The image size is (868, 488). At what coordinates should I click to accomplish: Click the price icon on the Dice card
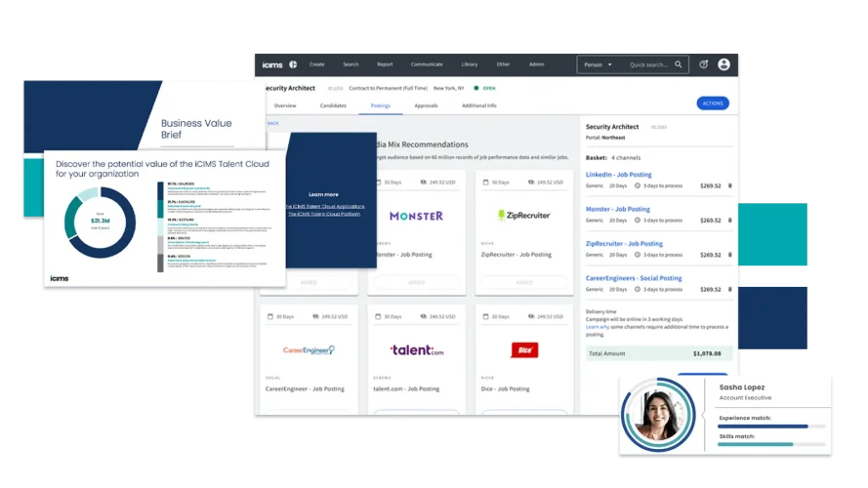pos(531,316)
